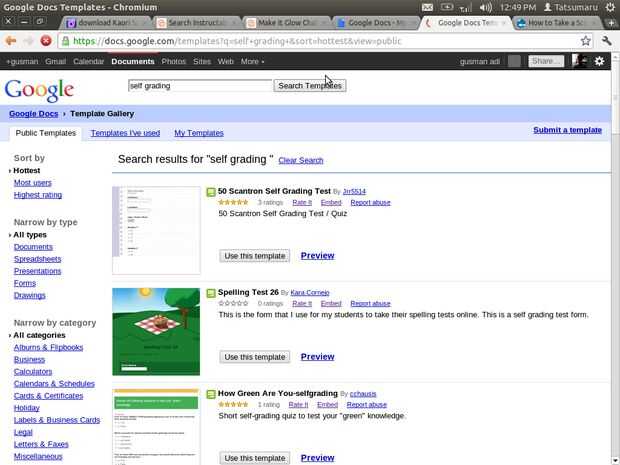
Task: Open the system power menu icon
Action: 611,7
